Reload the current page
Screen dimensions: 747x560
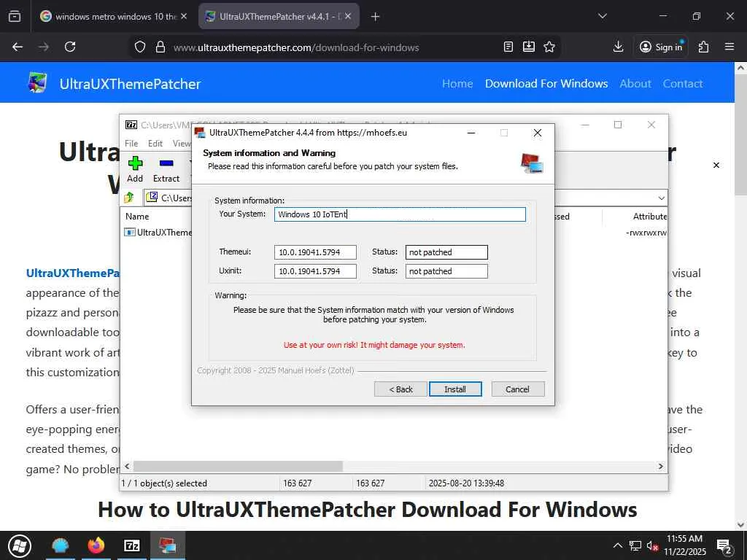pos(70,47)
